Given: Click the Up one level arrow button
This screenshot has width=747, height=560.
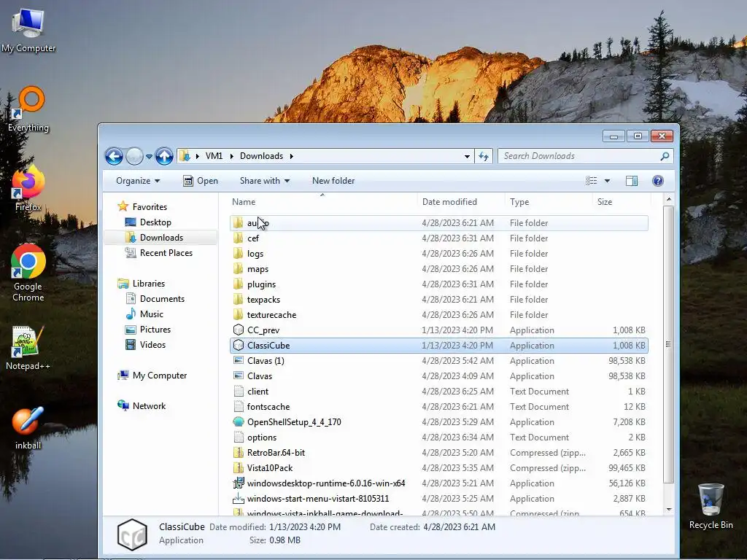Looking at the screenshot, I should (x=164, y=156).
